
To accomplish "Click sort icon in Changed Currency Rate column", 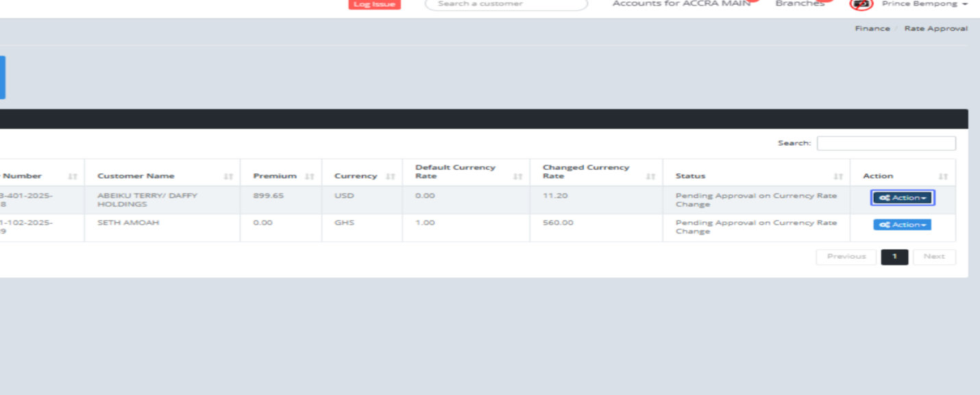I will (651, 177).
